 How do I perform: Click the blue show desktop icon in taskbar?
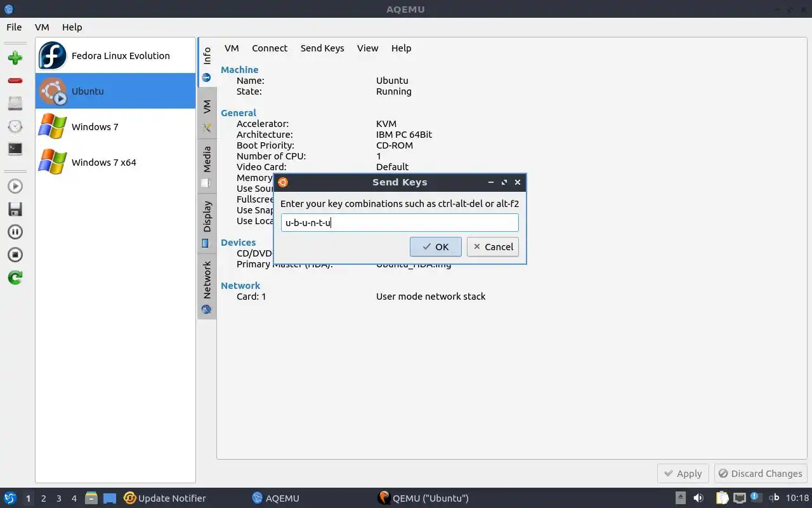(110, 498)
